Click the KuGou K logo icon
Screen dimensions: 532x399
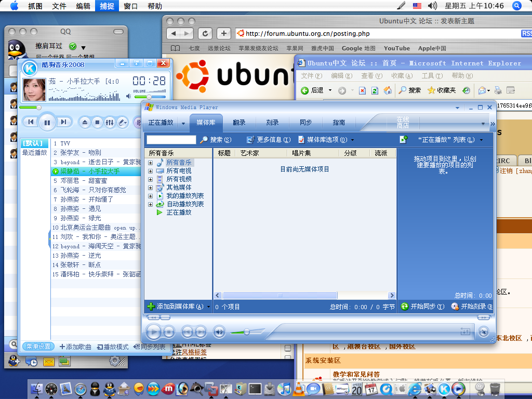[x=30, y=68]
